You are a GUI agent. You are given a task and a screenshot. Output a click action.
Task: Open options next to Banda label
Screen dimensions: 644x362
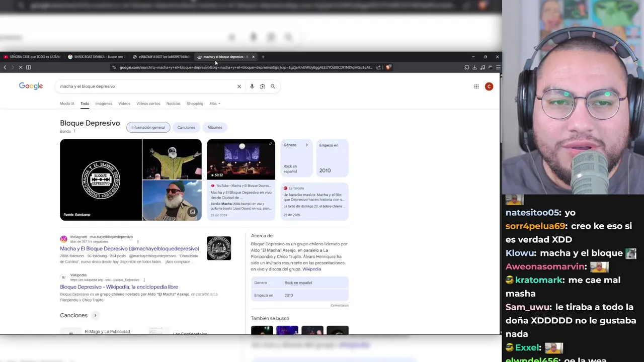(x=74, y=131)
